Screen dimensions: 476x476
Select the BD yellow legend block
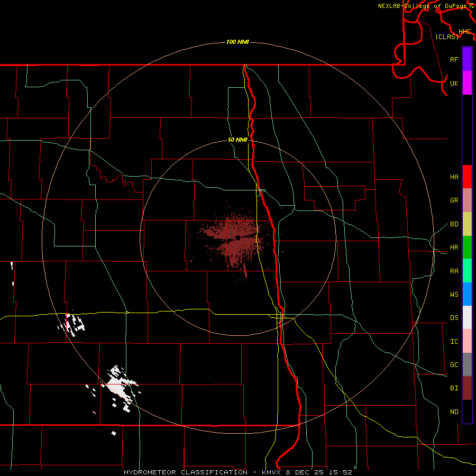(x=467, y=224)
